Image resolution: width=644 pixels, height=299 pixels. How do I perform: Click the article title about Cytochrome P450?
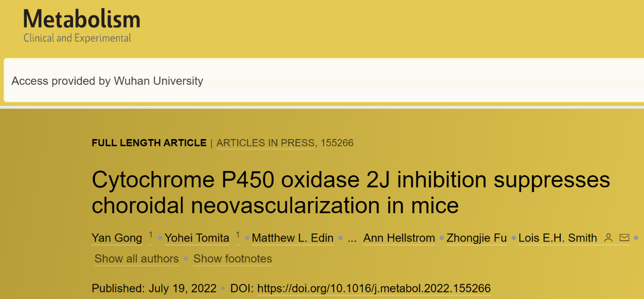[x=350, y=192]
